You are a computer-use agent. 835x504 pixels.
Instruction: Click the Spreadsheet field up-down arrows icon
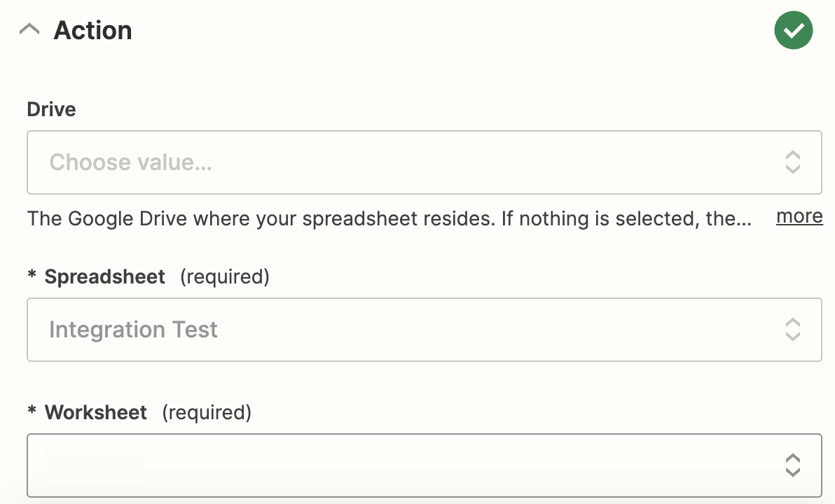tap(792, 330)
